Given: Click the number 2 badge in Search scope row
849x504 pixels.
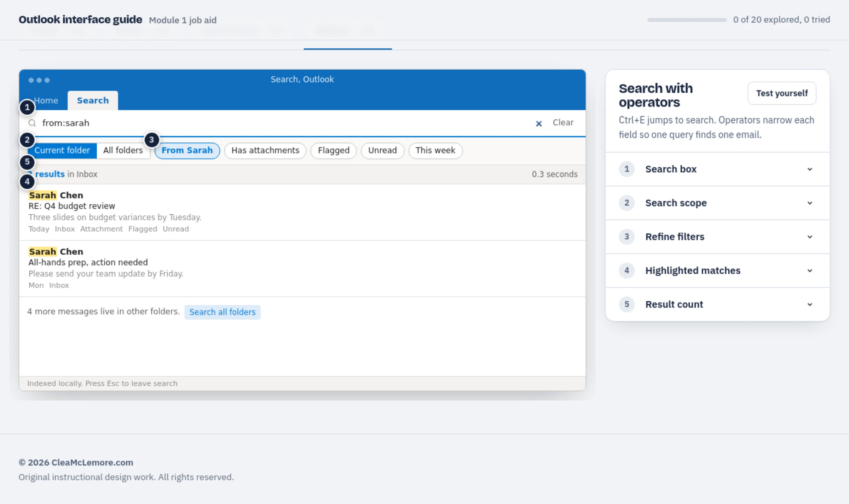Looking at the screenshot, I should [x=626, y=203].
